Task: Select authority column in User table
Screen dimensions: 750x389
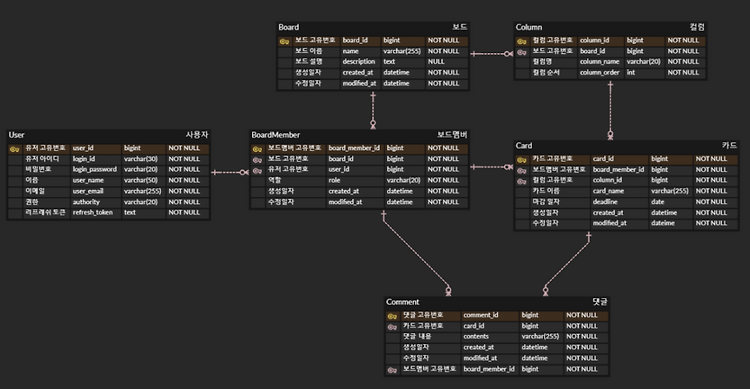Action: [86, 202]
